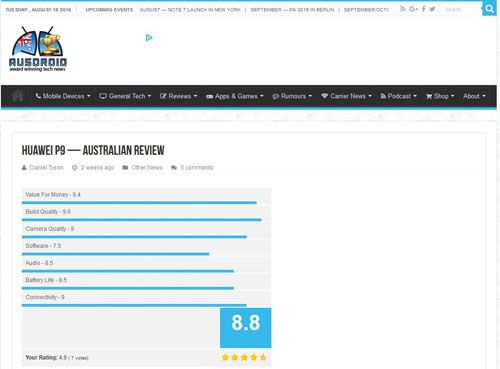Screen dimensions: 500x369
Task: Click the Build Quality score bar
Action: (x=142, y=220)
